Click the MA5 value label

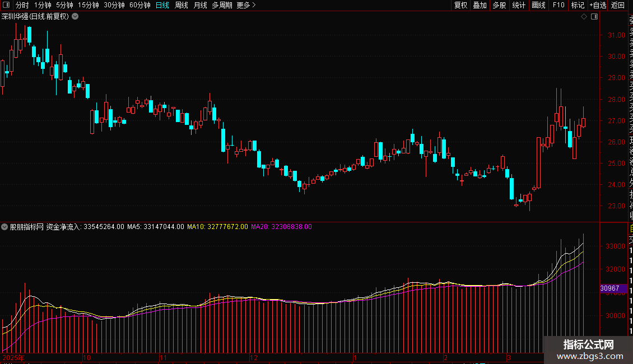pos(155,227)
